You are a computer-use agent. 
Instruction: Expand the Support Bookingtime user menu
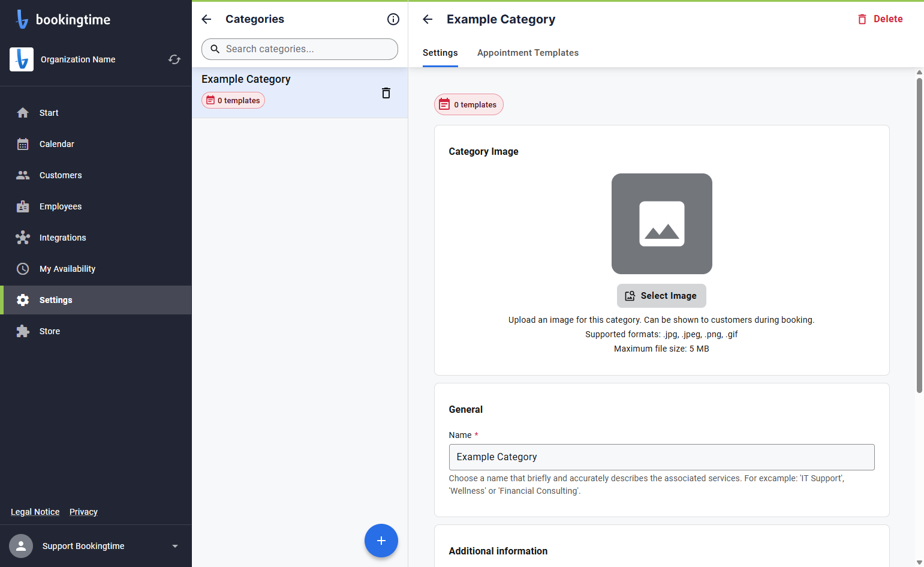pos(96,546)
